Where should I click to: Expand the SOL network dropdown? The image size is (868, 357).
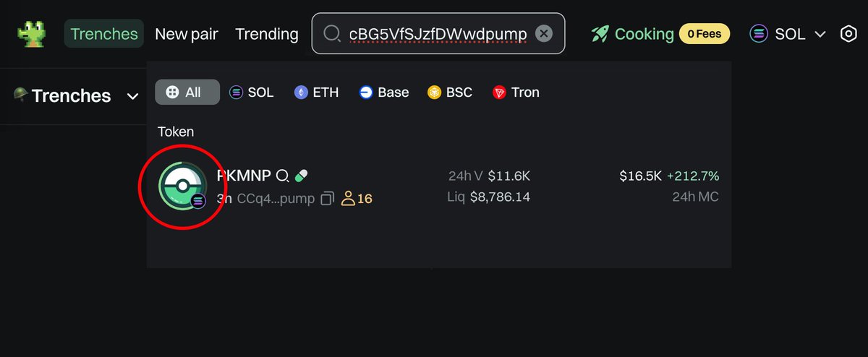coord(788,34)
